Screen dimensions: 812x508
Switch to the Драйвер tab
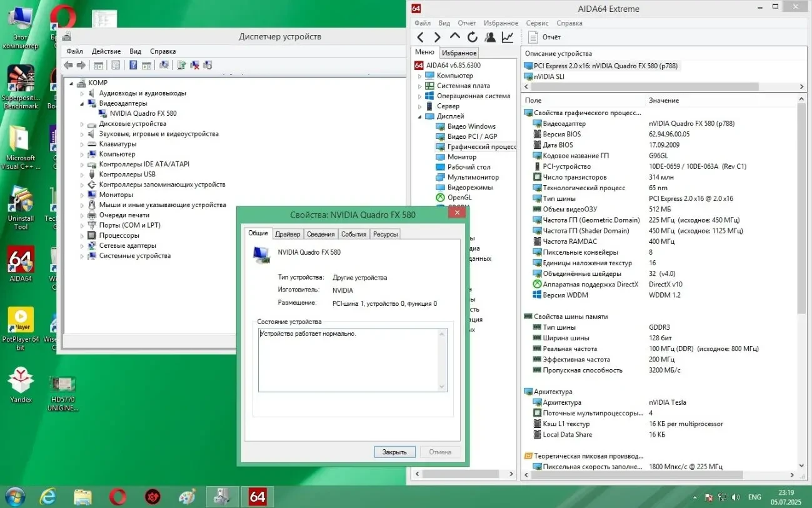click(288, 234)
